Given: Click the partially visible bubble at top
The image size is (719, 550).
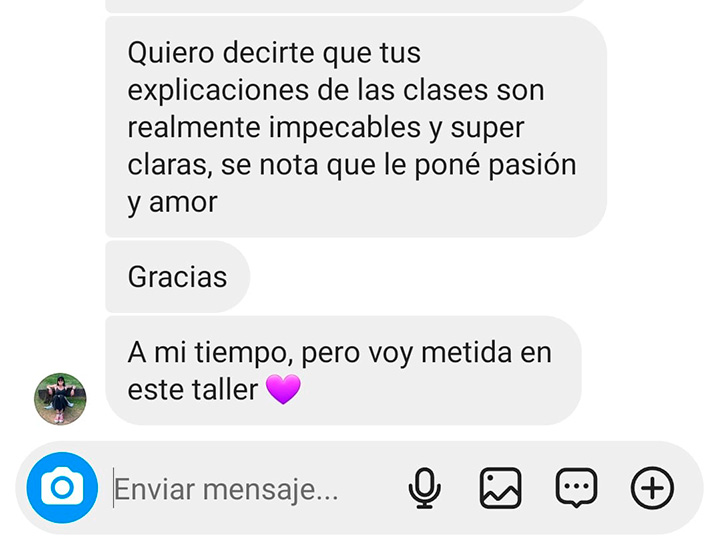Looking at the screenshot, I should coord(346,6).
